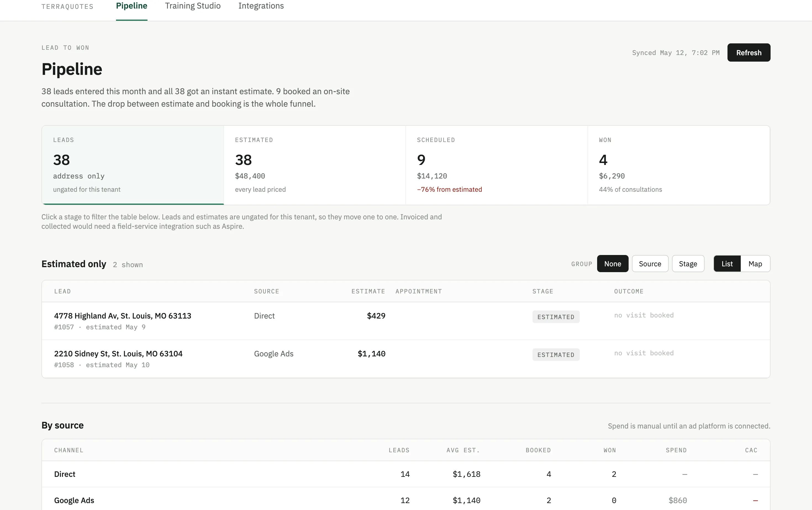Set grouping to None
812x510 pixels.
612,264
